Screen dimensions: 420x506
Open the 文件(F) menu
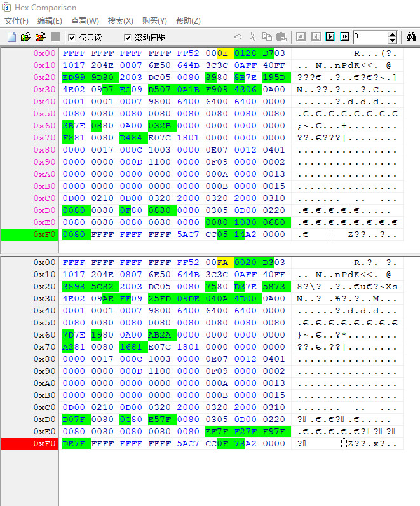tap(17, 21)
